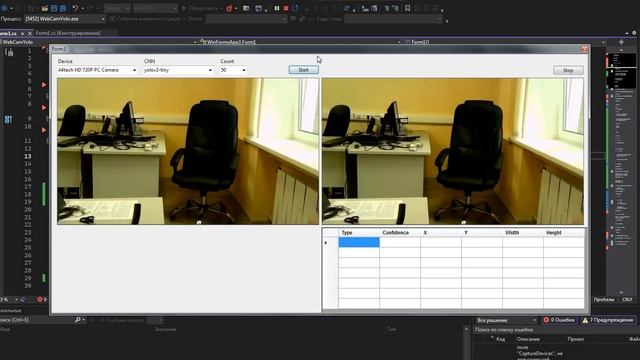Click the split editor plus icon
This screenshot has height=360, width=640.
pyautogui.click(x=621, y=42)
